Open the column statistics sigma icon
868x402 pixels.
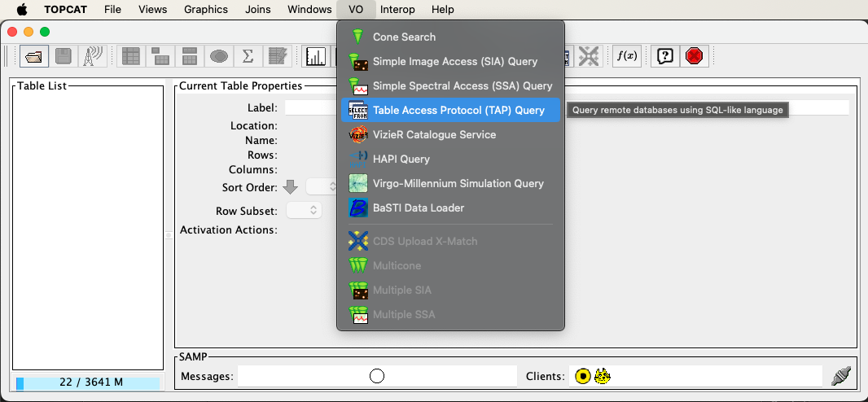[x=248, y=56]
